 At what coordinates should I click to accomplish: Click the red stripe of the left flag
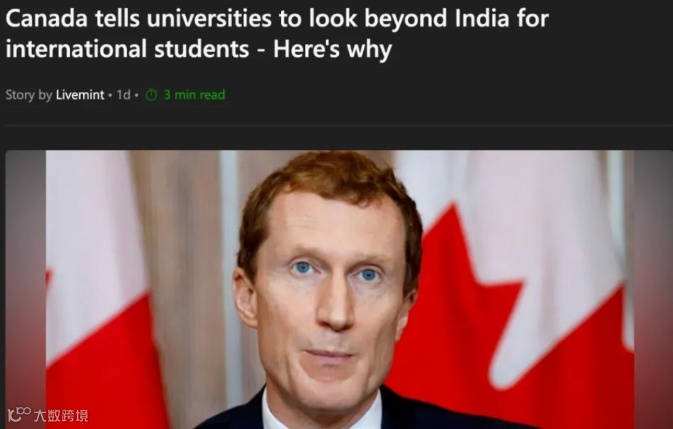click(x=101, y=365)
